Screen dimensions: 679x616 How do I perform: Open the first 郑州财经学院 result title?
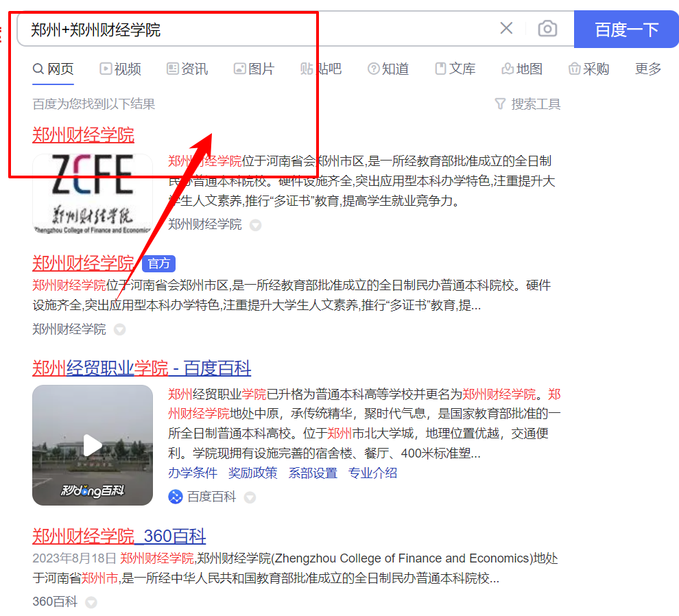click(83, 134)
